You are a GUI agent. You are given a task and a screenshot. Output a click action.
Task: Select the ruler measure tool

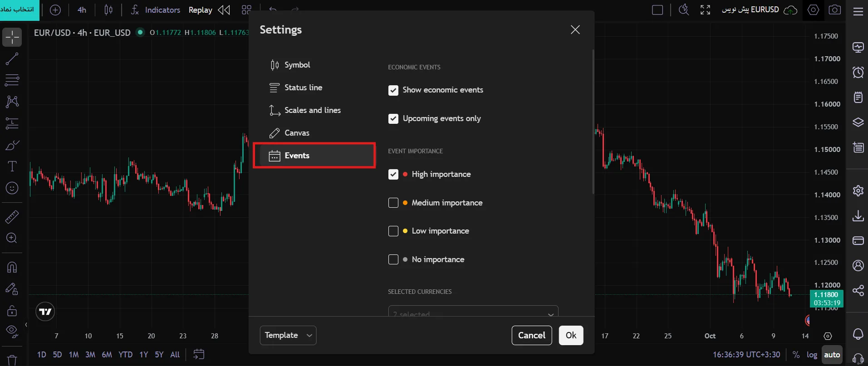tap(12, 217)
